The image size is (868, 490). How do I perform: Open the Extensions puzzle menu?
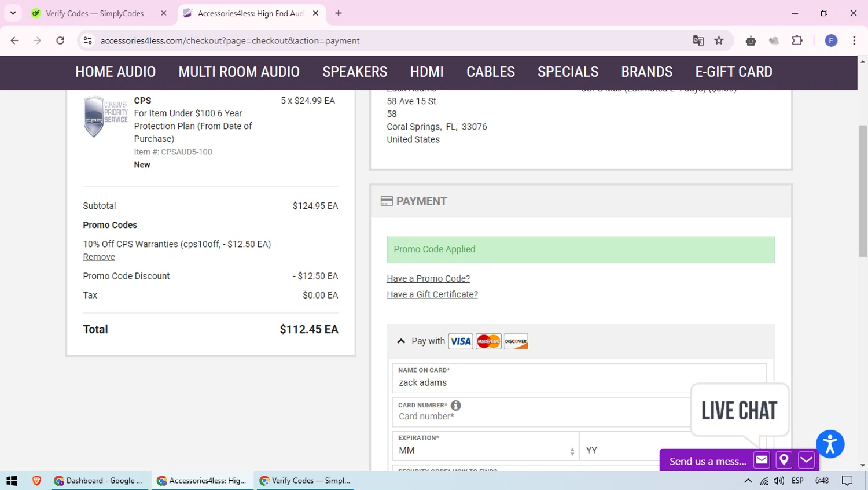797,40
